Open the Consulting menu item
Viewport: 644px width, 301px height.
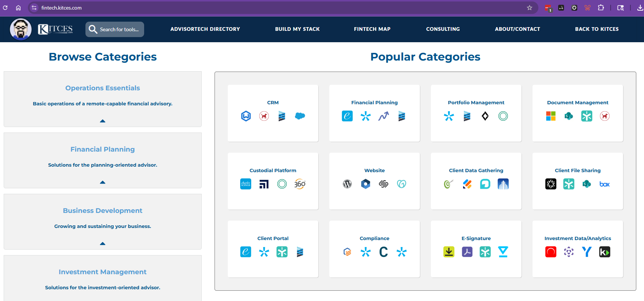pyautogui.click(x=443, y=29)
